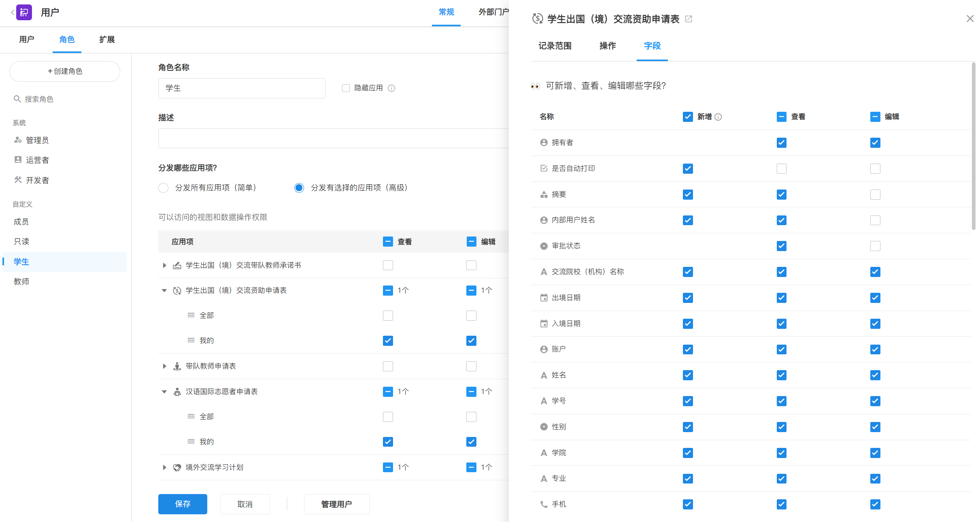Expand 学生出国(境)交流带队教师承诺书 row

[164, 265]
